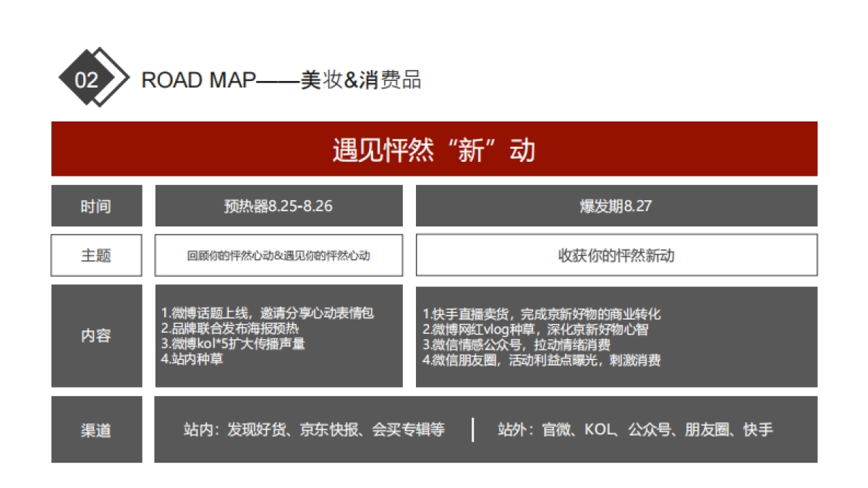This screenshot has width=868, height=488.
Task: Click the 预热器8.25-8.26 cell
Action: click(278, 206)
